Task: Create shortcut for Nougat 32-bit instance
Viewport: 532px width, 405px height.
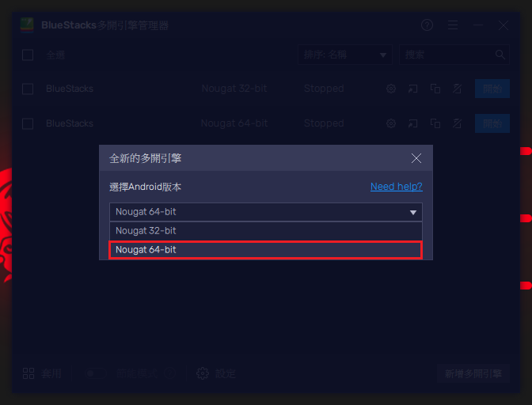Action: tap(412, 89)
